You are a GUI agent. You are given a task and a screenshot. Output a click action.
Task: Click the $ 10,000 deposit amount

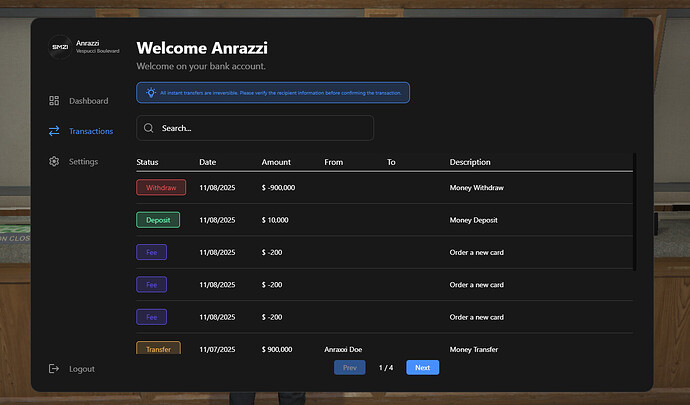point(275,220)
